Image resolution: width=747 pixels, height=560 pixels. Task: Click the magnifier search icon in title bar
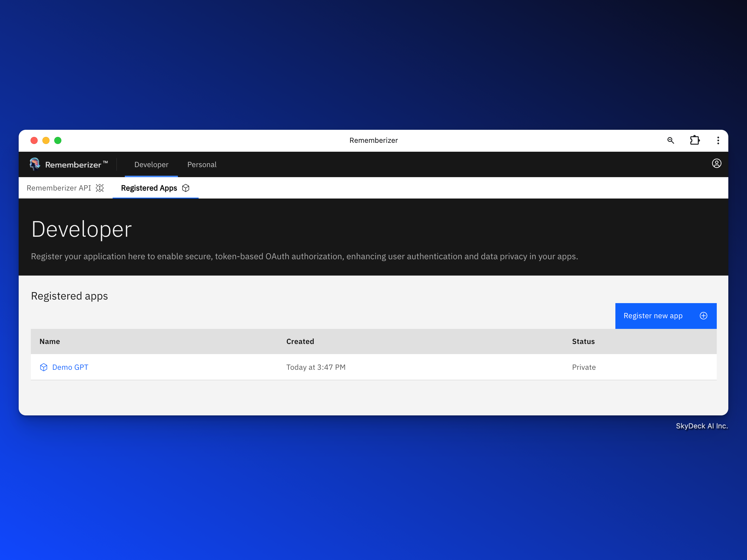click(x=670, y=140)
